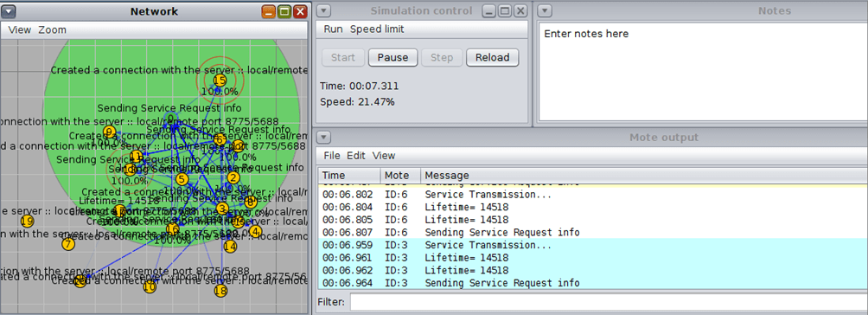Select the Speed: 21.47% label
This screenshot has height=315, width=868.
[357, 102]
